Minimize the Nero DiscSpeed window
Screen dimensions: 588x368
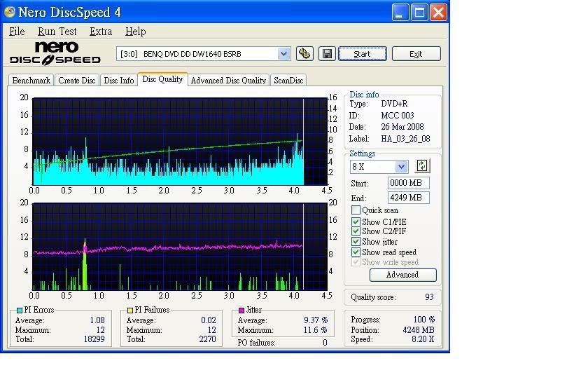[x=400, y=13]
